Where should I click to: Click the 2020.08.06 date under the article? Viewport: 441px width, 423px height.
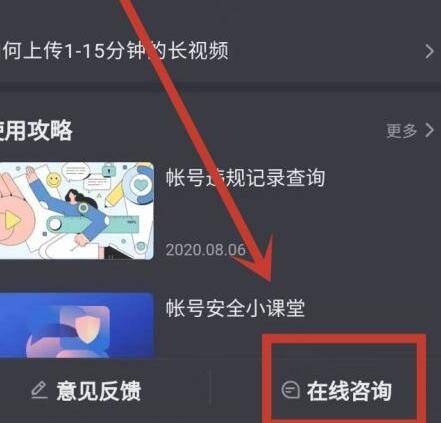(x=206, y=249)
